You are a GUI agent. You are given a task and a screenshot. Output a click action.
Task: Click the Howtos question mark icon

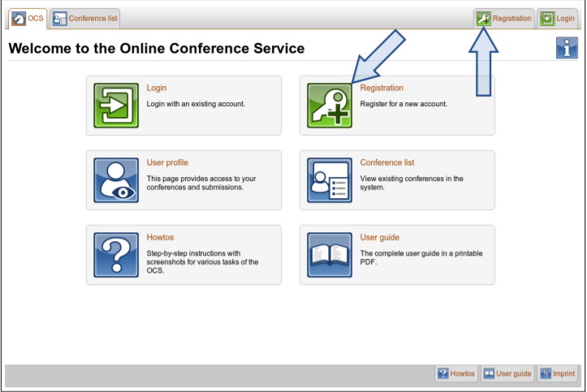point(116,255)
